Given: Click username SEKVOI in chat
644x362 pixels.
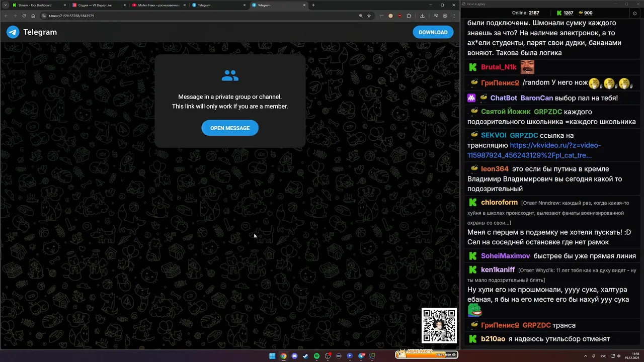Looking at the screenshot, I should (x=494, y=135).
